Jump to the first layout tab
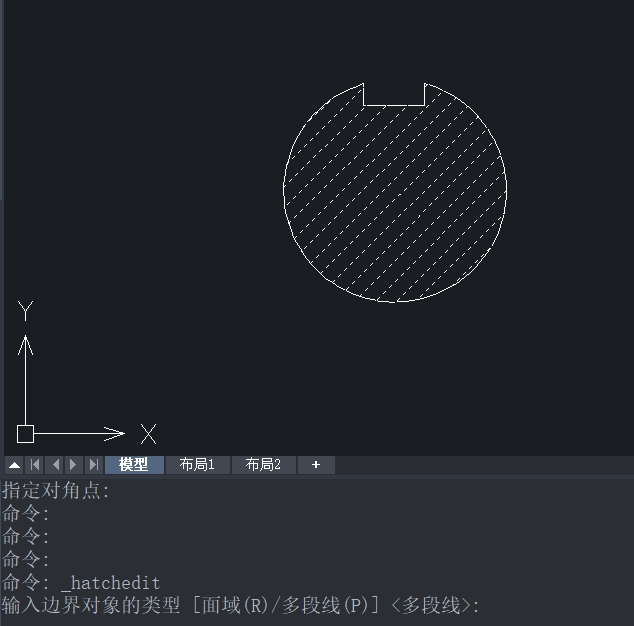The height and width of the screenshot is (626, 634). point(35,465)
